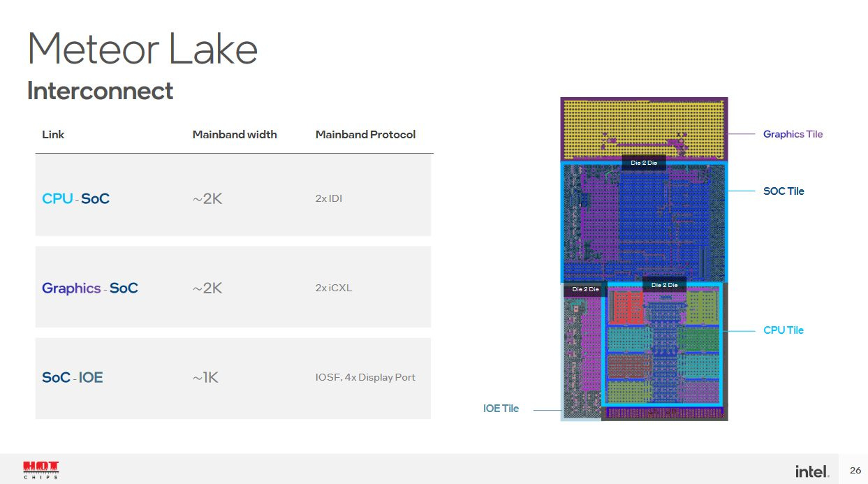Click the Link column header
Image resolution: width=868 pixels, height=484 pixels.
[x=53, y=134]
